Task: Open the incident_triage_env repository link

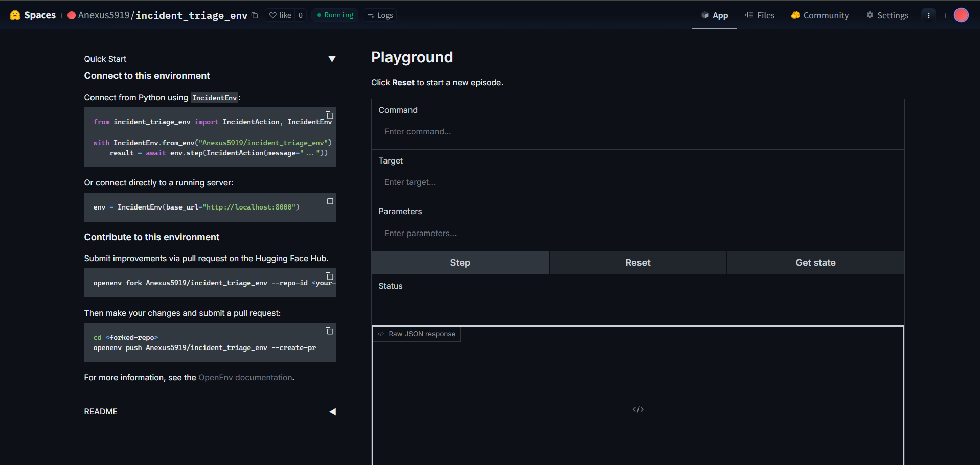Action: (192, 15)
